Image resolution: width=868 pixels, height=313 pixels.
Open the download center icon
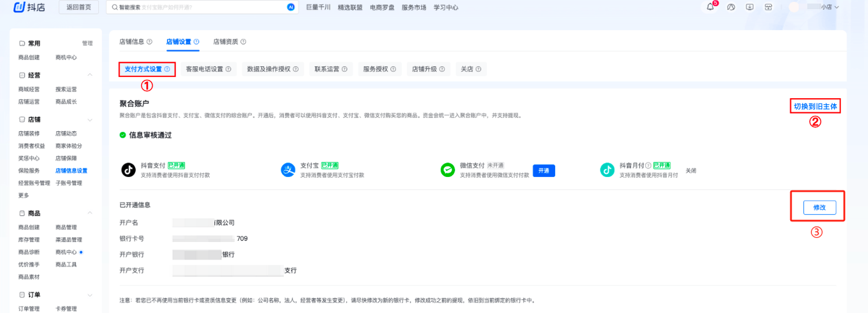coord(750,7)
